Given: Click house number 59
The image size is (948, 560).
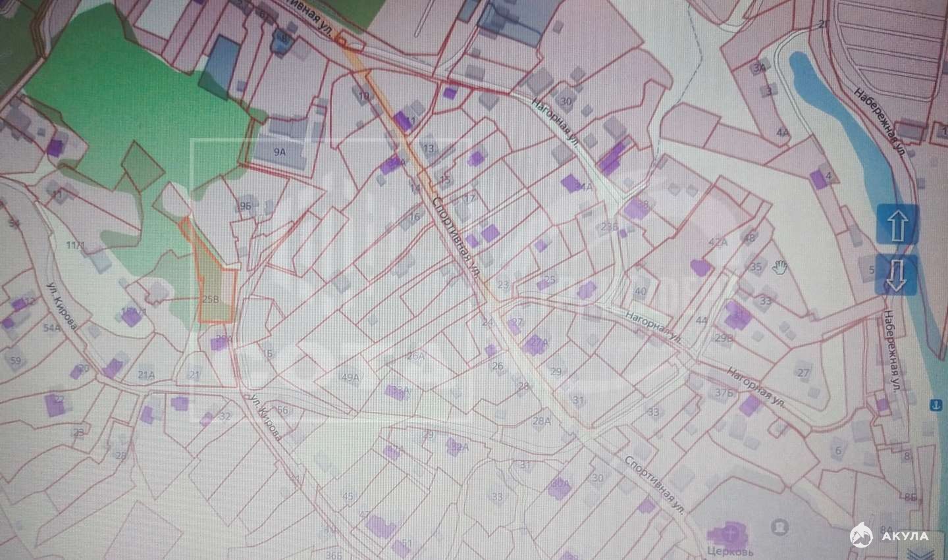Looking at the screenshot, I should pyautogui.click(x=16, y=360).
